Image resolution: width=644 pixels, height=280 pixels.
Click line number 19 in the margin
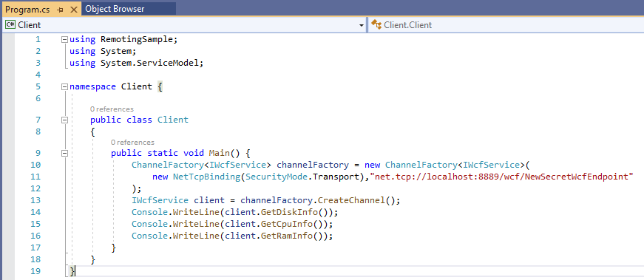tap(35, 271)
